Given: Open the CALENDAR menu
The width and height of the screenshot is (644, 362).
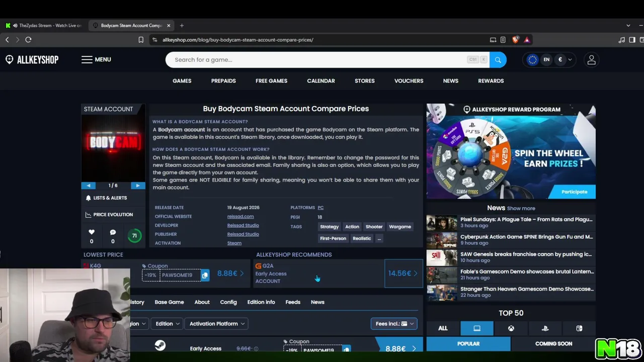Looking at the screenshot, I should 321,81.
